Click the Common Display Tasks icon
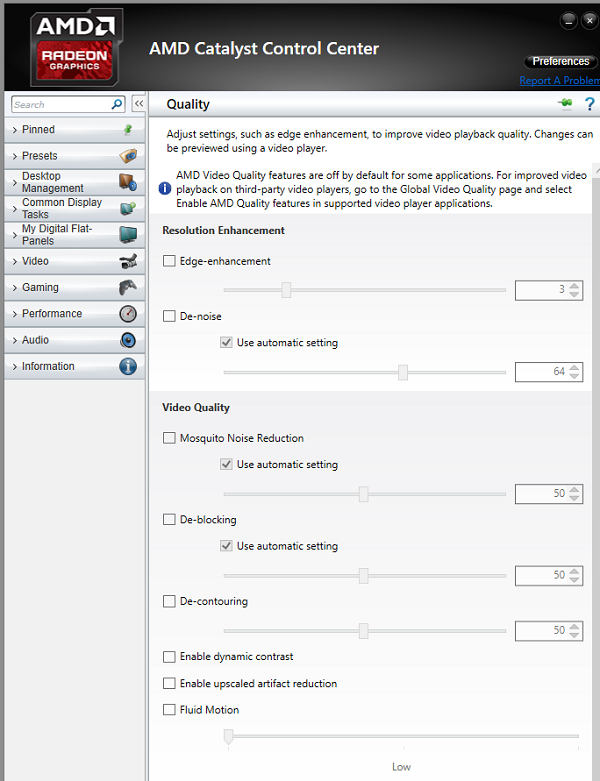Viewport: 600px width, 781px height. 128,208
